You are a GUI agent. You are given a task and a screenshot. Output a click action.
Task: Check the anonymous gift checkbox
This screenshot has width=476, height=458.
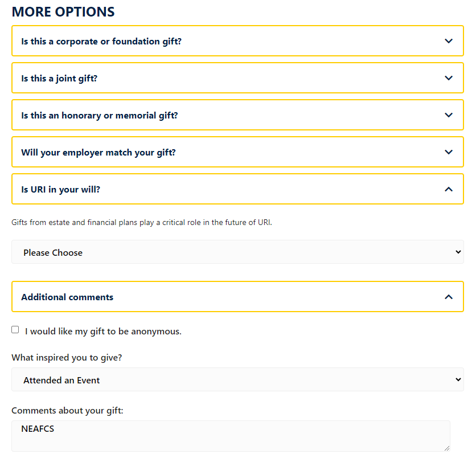coord(15,330)
